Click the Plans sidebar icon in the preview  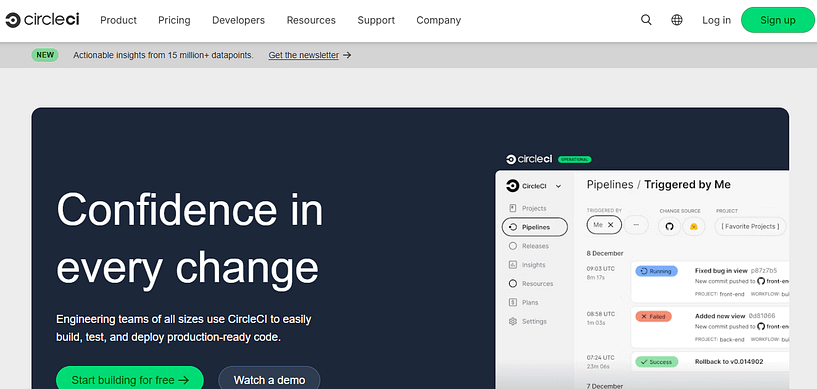(x=513, y=303)
